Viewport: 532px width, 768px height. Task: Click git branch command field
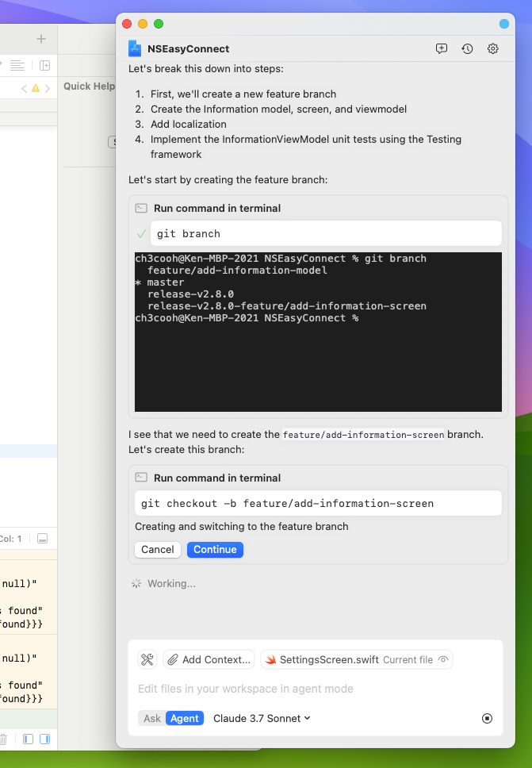[326, 233]
